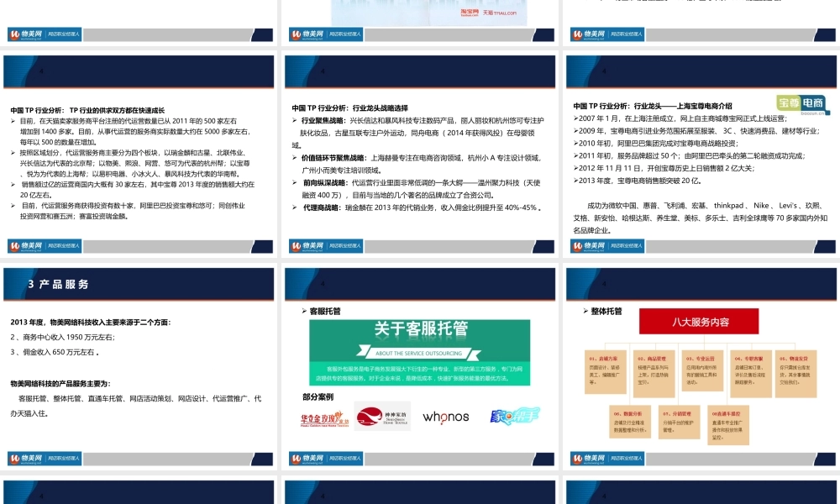Click the red 八大服务内容 banner
The height and width of the screenshot is (504, 840).
click(x=699, y=323)
